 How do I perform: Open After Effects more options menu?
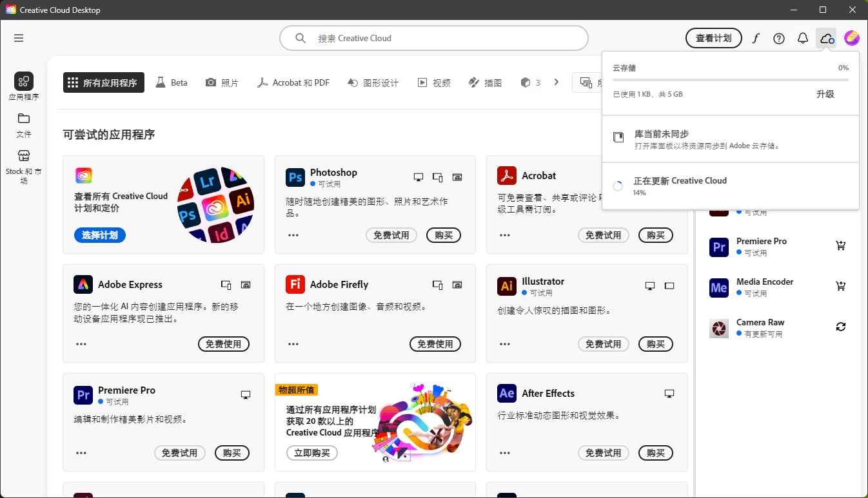pos(505,453)
